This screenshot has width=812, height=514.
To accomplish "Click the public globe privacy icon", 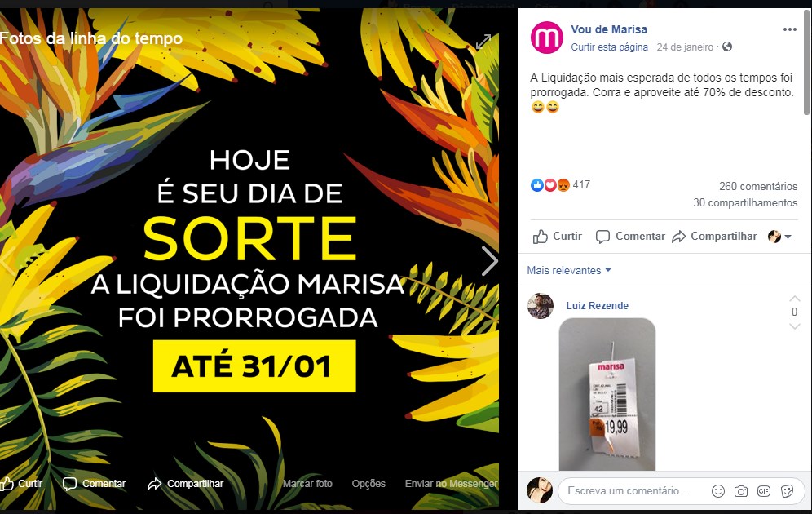I will coord(727,47).
